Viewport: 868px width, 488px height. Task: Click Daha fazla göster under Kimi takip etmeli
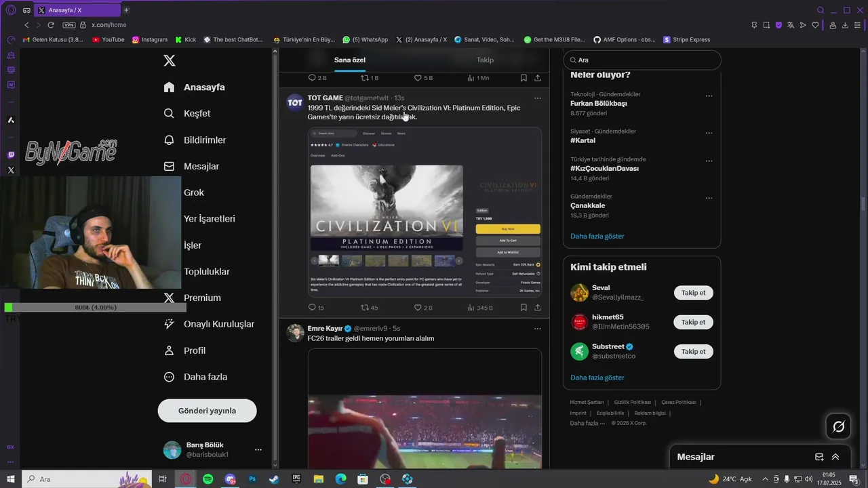[597, 378]
